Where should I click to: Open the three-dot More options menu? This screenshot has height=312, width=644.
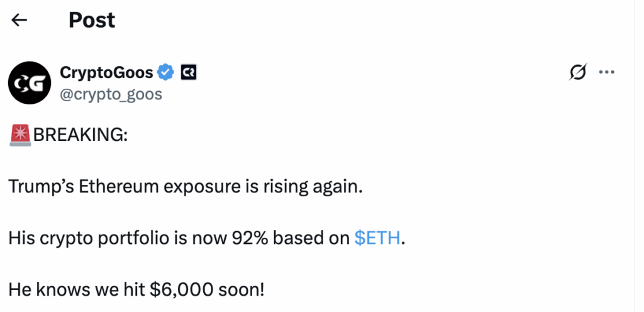click(607, 72)
